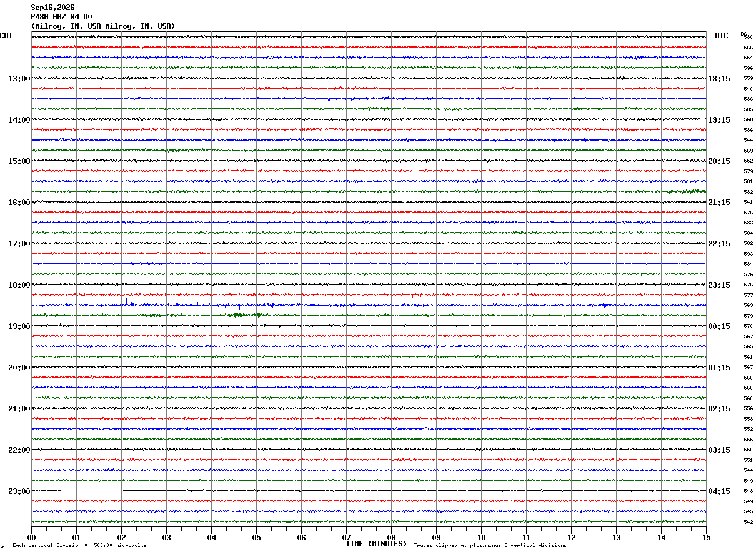Click the 00:15 UTC time label
756x554 pixels.
(719, 326)
